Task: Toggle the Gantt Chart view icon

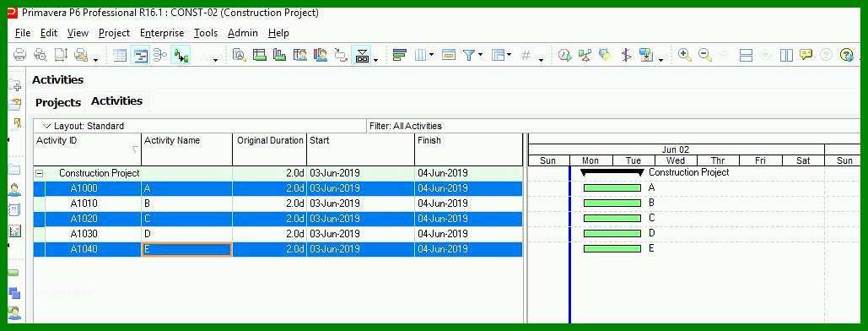Action: pyautogui.click(x=141, y=55)
